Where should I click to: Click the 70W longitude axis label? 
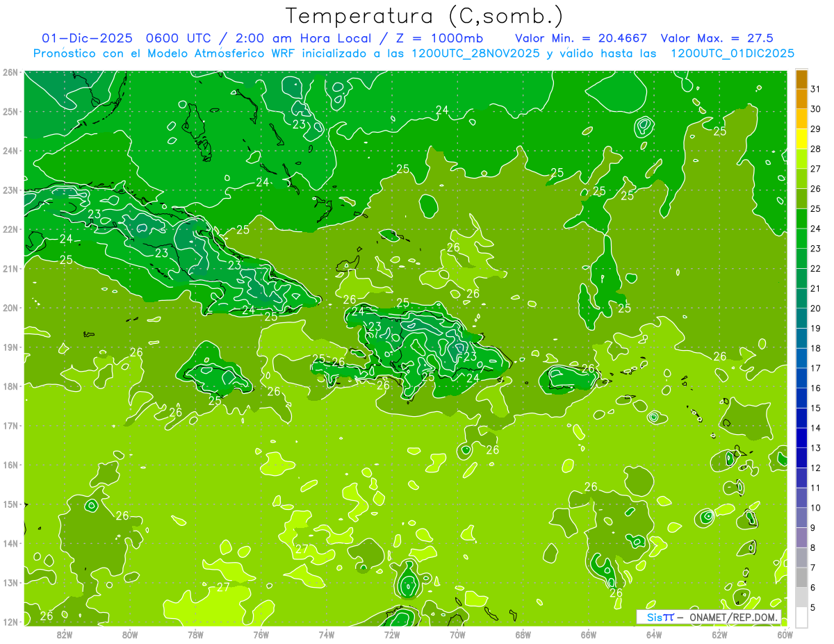pyautogui.click(x=457, y=634)
